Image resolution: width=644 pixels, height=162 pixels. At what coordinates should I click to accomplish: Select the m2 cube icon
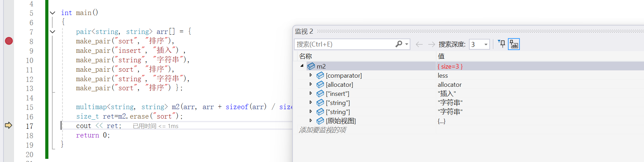click(311, 66)
